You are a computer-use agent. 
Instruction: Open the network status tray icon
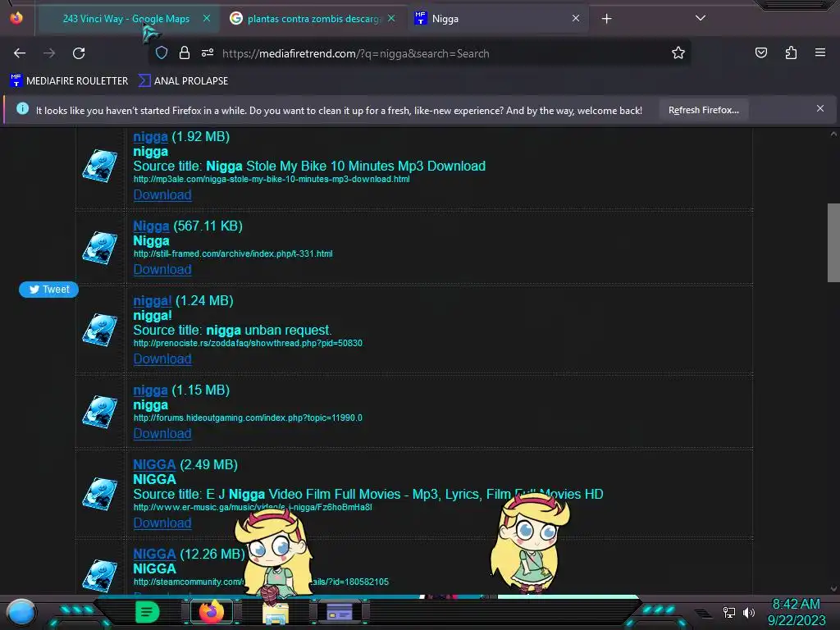[x=729, y=612]
